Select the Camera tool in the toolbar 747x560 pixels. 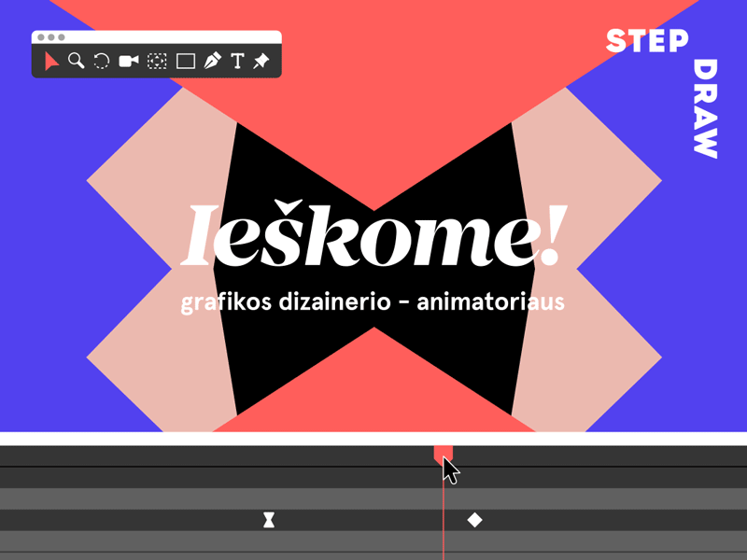click(x=130, y=61)
